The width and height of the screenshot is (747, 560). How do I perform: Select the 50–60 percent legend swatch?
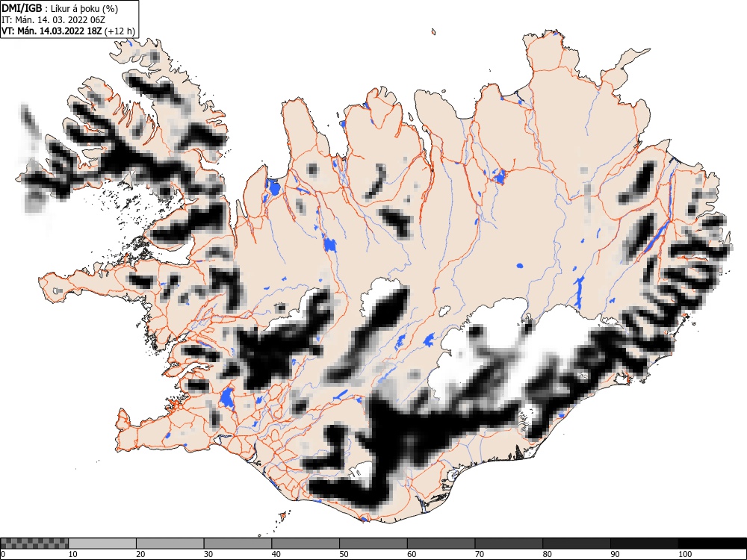click(x=373, y=544)
